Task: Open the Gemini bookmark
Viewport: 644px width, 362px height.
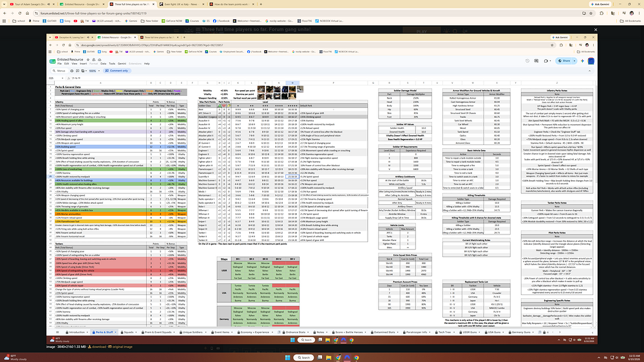Action: [131, 21]
